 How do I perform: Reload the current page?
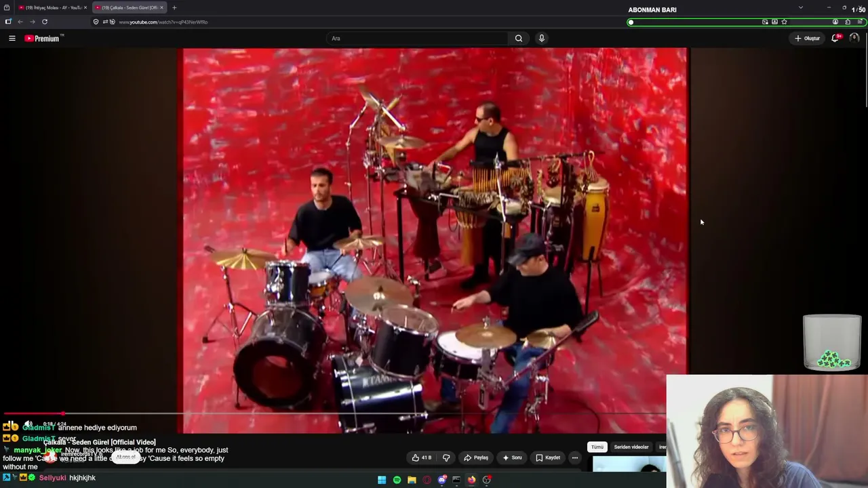click(x=45, y=22)
